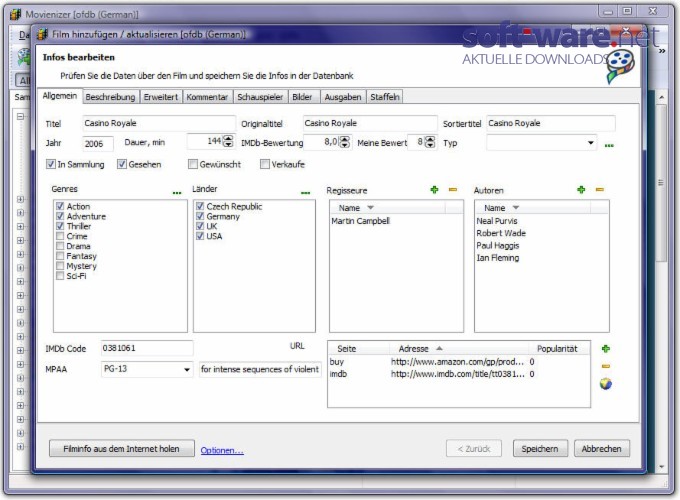Open the Länder edit dots button
Image resolution: width=680 pixels, height=500 pixels.
[305, 192]
